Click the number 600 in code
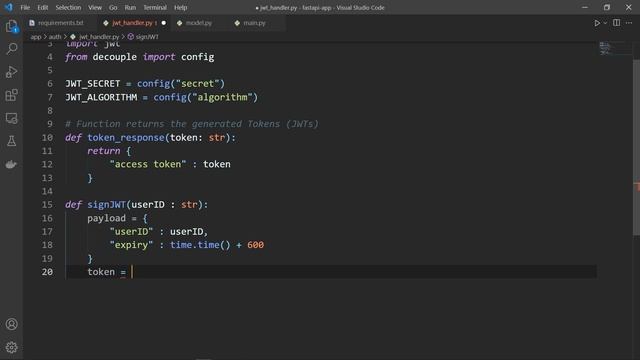640x360 pixels. click(x=256, y=245)
